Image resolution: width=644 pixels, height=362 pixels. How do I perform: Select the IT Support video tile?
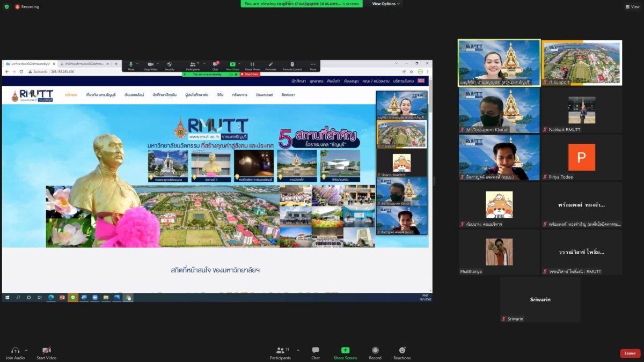(x=582, y=63)
